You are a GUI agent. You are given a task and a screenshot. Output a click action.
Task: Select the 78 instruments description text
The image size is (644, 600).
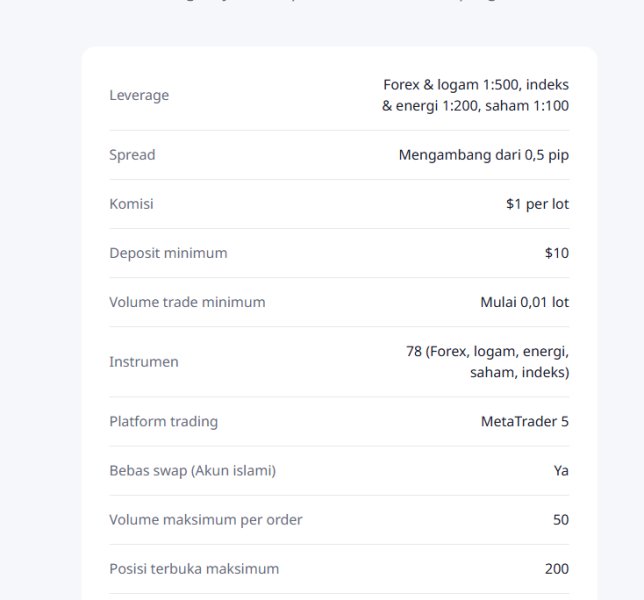488,362
